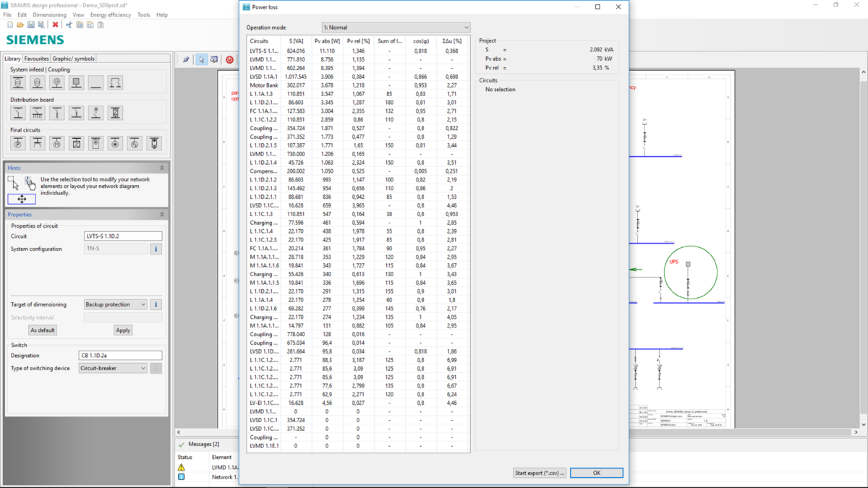Pick the last Final circuits symbol with down arrow
The height and width of the screenshot is (488, 868).
point(154,143)
